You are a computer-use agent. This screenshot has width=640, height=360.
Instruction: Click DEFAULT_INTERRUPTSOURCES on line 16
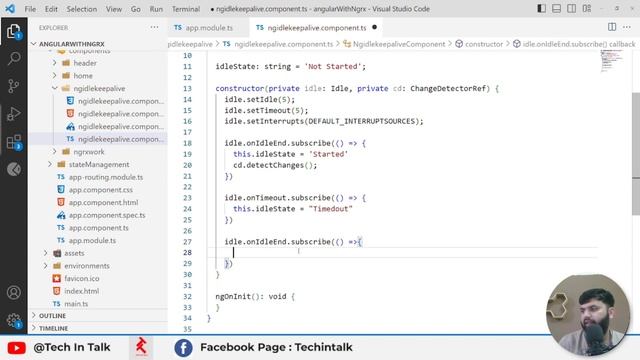pyautogui.click(x=361, y=121)
